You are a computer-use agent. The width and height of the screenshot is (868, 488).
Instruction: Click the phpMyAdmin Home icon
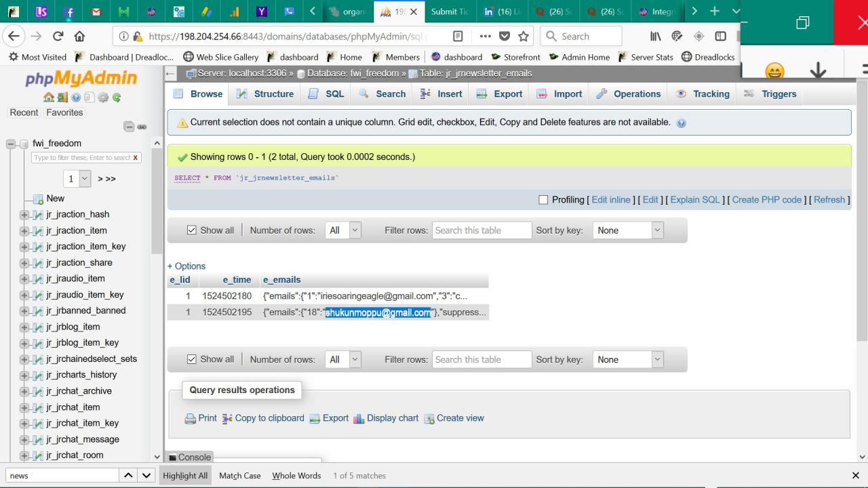pos(49,98)
